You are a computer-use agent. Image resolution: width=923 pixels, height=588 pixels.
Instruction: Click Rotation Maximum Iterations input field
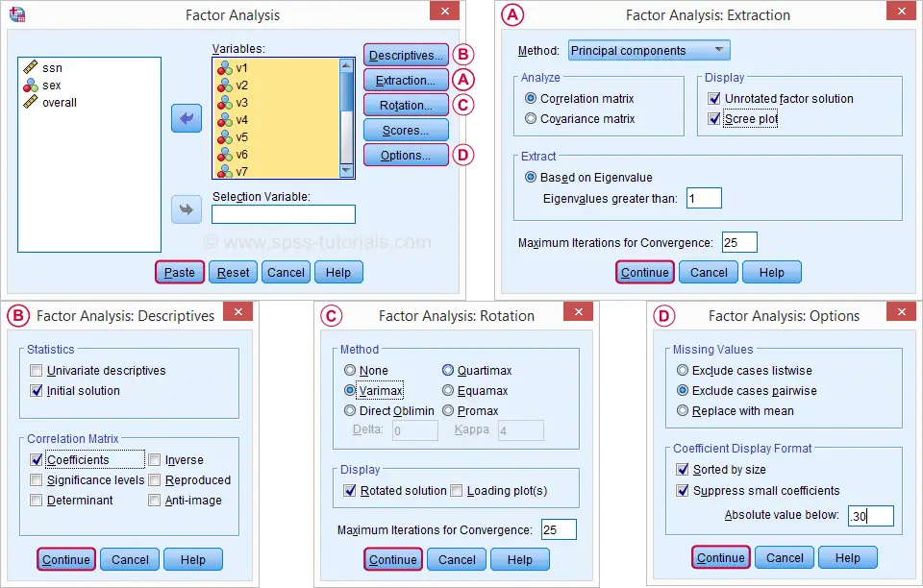click(x=559, y=529)
